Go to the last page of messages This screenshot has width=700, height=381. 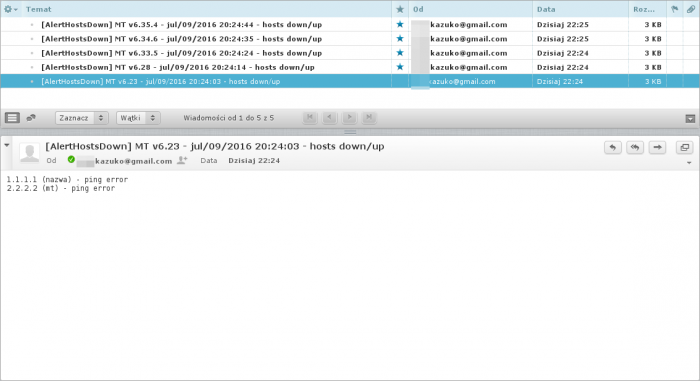[369, 117]
